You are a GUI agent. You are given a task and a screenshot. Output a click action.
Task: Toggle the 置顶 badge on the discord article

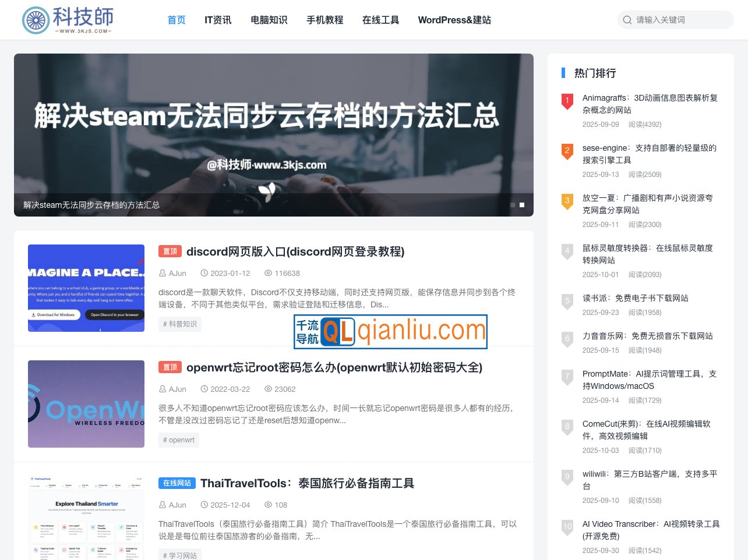170,251
